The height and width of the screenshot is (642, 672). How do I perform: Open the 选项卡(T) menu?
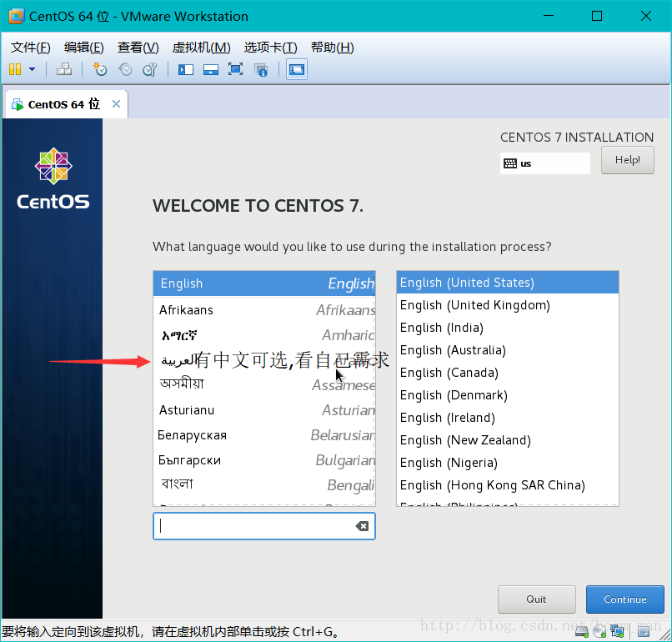tap(270, 48)
